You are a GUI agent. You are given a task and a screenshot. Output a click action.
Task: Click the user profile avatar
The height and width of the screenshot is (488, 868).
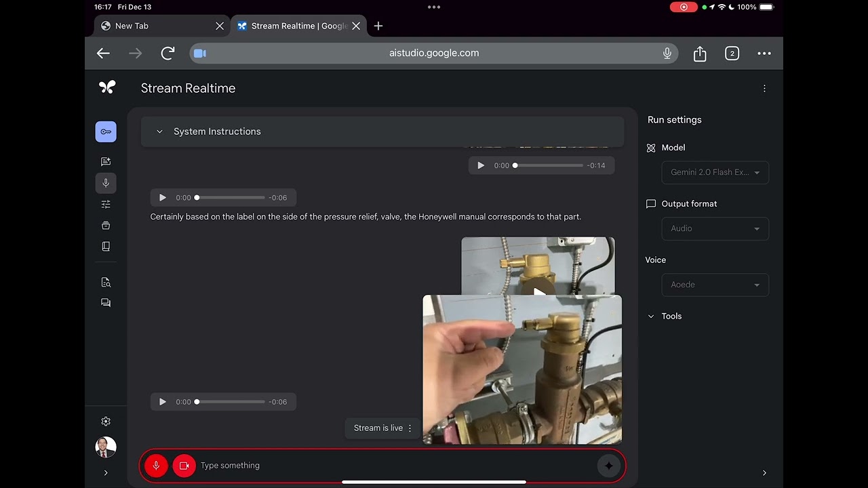pyautogui.click(x=106, y=447)
